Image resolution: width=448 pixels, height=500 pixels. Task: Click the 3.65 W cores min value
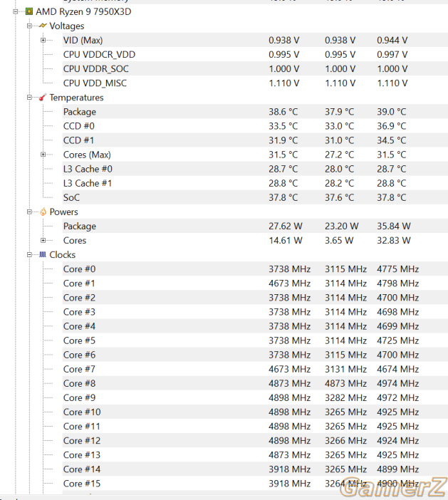point(339,241)
